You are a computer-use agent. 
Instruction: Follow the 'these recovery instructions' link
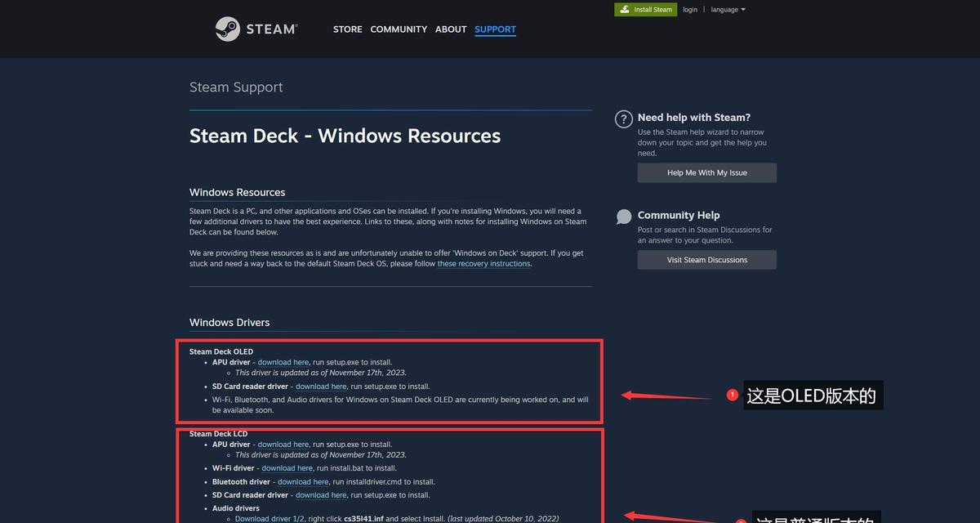(x=483, y=264)
